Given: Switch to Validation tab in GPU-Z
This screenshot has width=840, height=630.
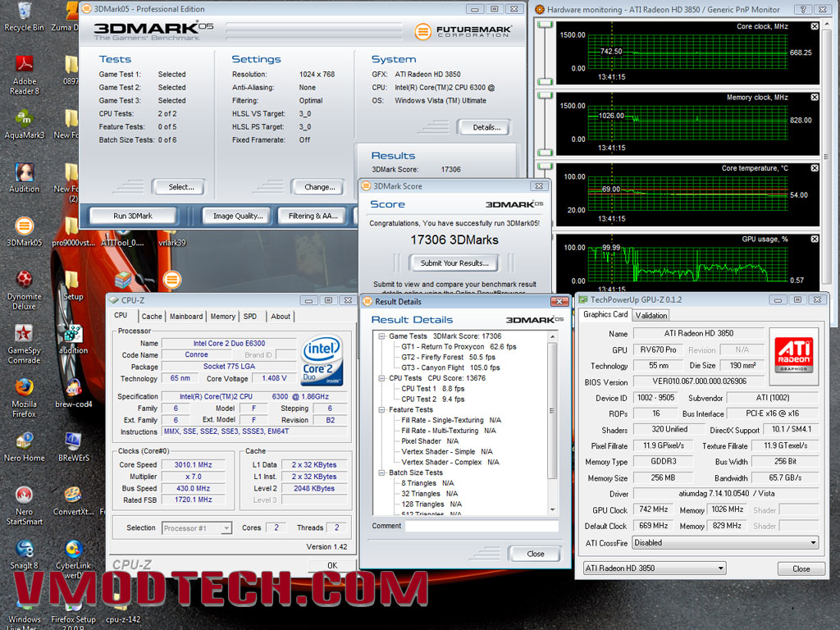Looking at the screenshot, I should (651, 316).
